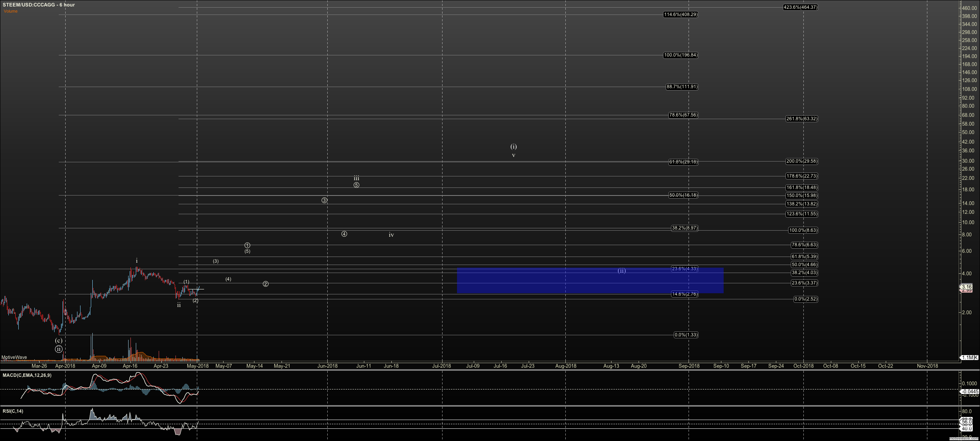
Task: Click the circled 2 wave marker
Action: tap(266, 284)
